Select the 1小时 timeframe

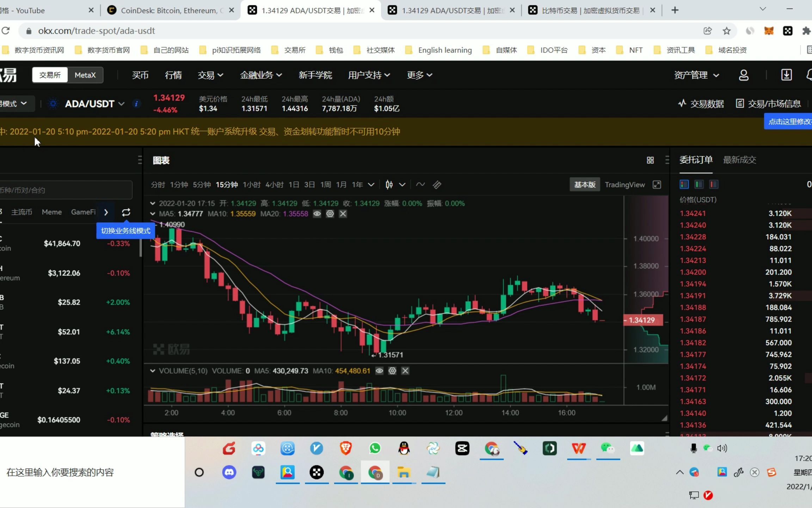pyautogui.click(x=252, y=185)
